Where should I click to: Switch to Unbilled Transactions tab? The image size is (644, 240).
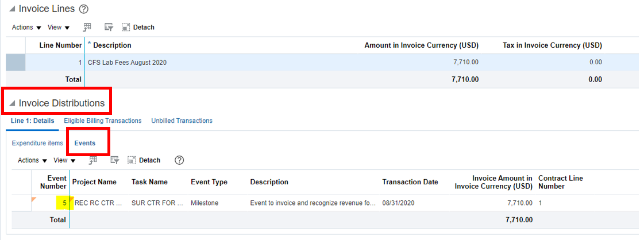pyautogui.click(x=182, y=121)
